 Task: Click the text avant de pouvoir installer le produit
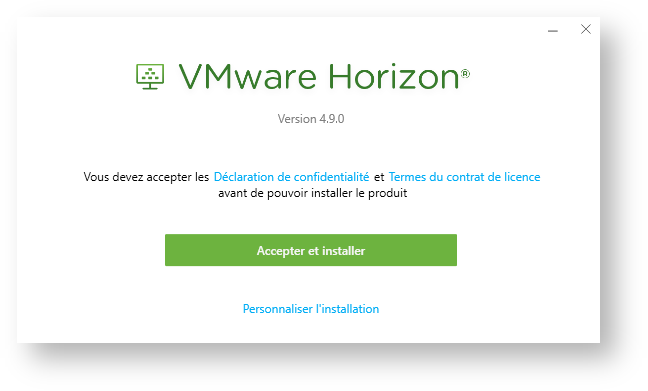[313, 193]
